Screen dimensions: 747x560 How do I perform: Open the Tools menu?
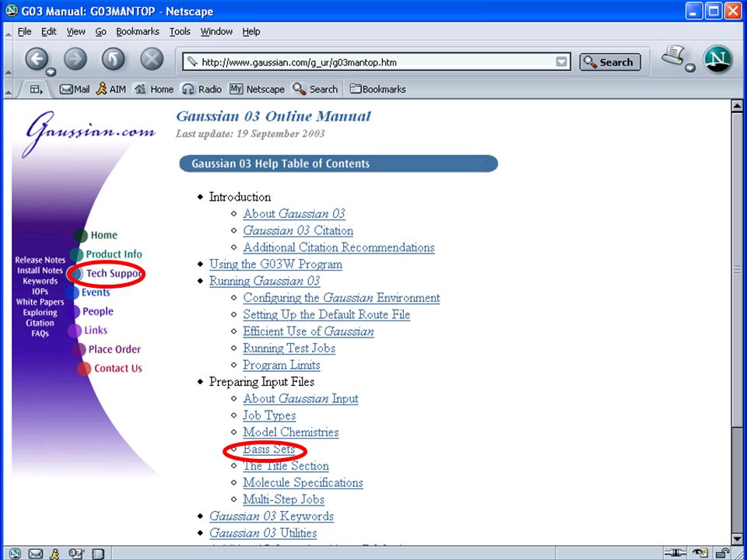[x=180, y=31]
